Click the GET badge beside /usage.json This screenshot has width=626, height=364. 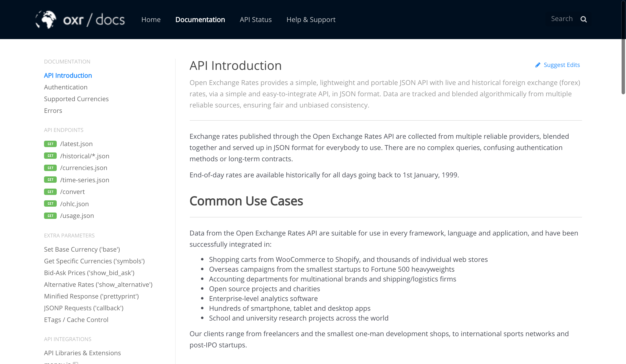point(50,216)
